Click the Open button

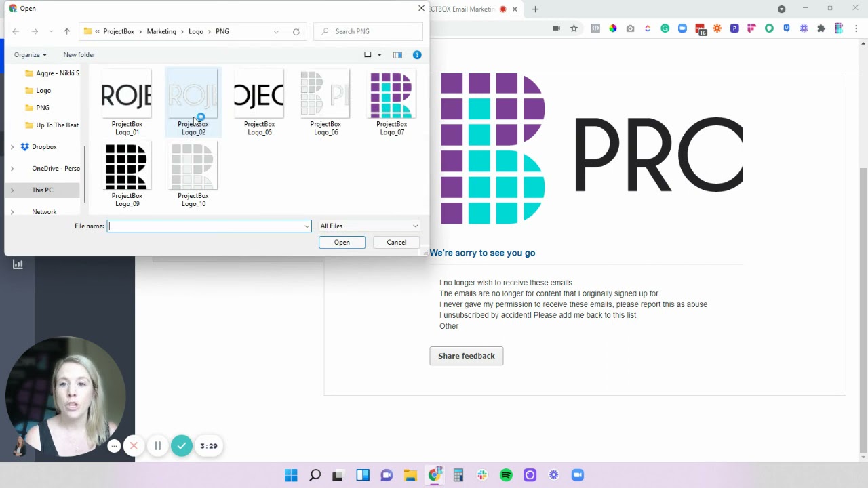click(x=342, y=243)
